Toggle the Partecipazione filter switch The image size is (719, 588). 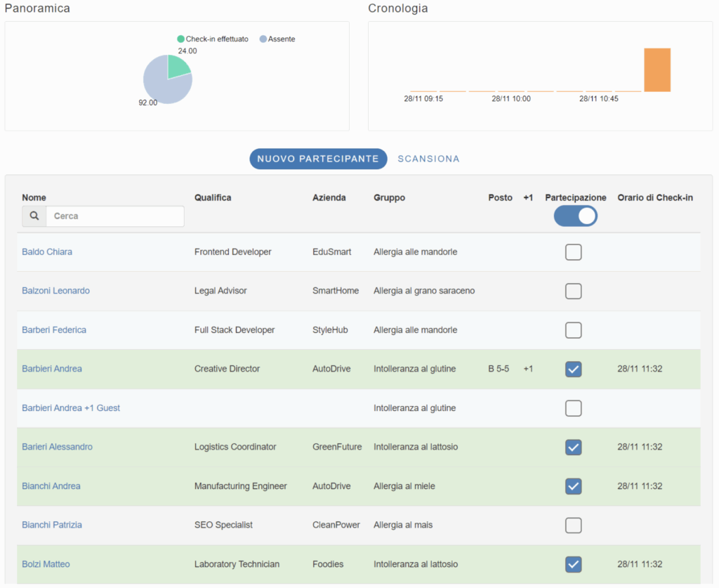(x=575, y=216)
